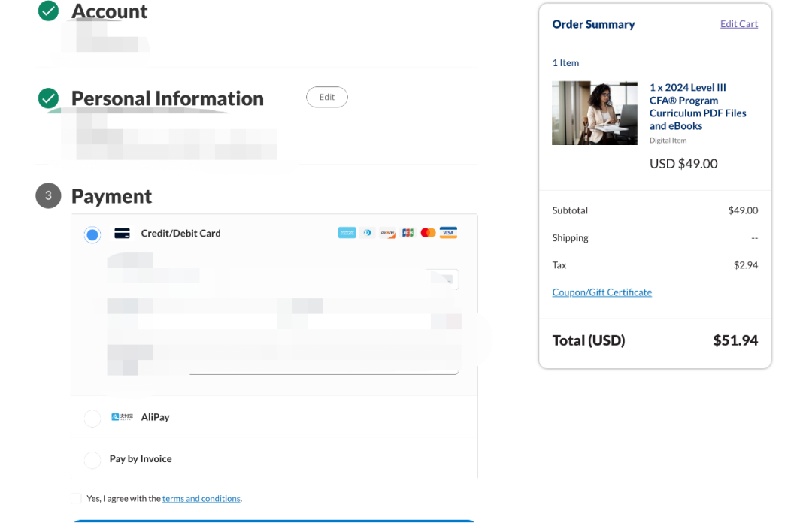
Task: Click the CFA curriculum product thumbnail
Action: (x=594, y=113)
